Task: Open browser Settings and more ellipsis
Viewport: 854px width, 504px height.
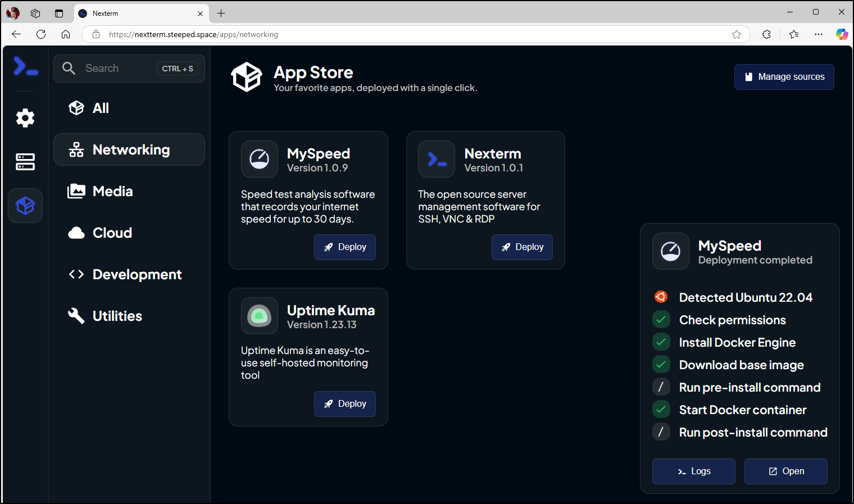Action: pos(819,34)
